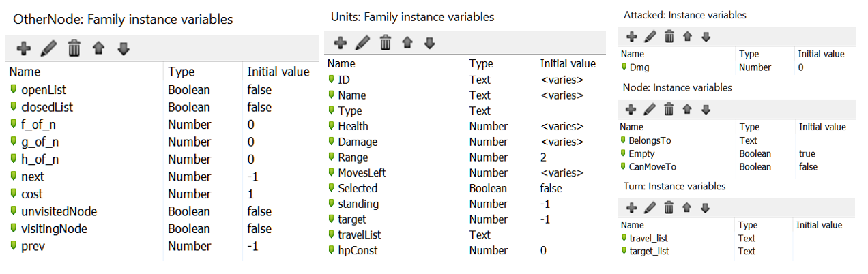Select the Health variable in Units
This screenshot has height=274, width=868.
[x=464, y=126]
